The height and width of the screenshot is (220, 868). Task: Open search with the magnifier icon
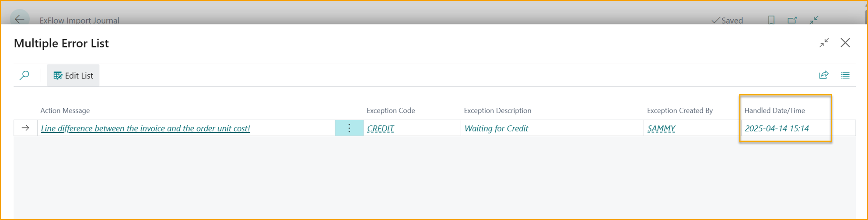tap(24, 76)
